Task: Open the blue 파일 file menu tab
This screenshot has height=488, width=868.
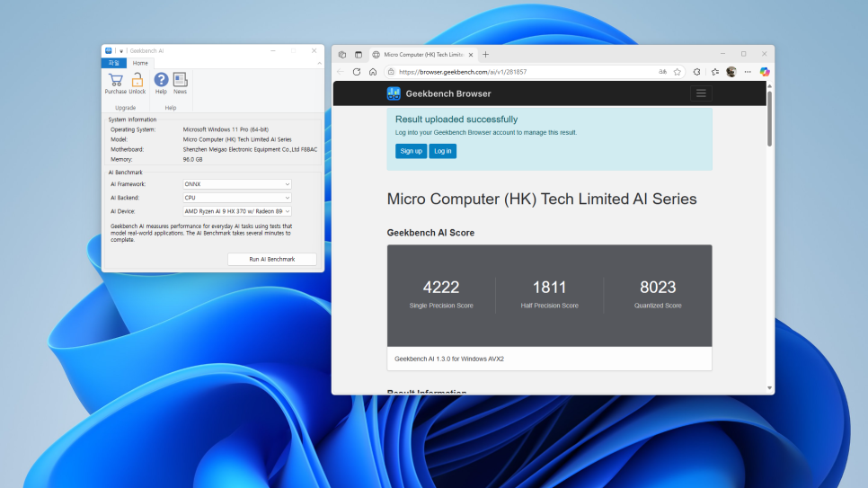Action: pyautogui.click(x=114, y=63)
